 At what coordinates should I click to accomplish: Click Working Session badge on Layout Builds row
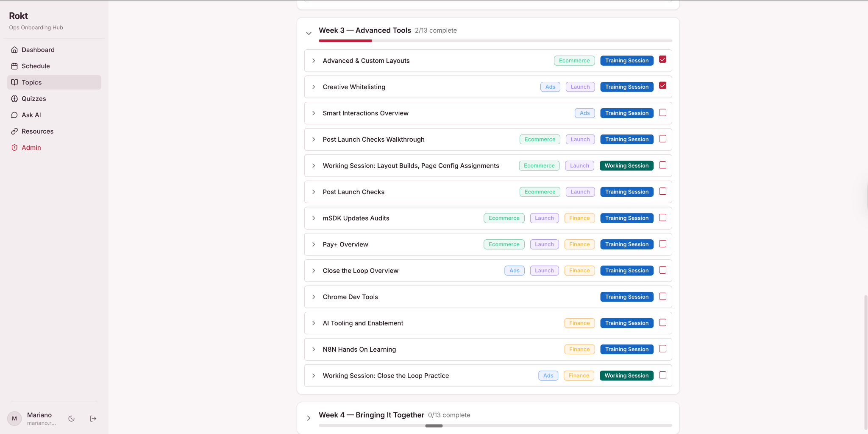tap(626, 166)
